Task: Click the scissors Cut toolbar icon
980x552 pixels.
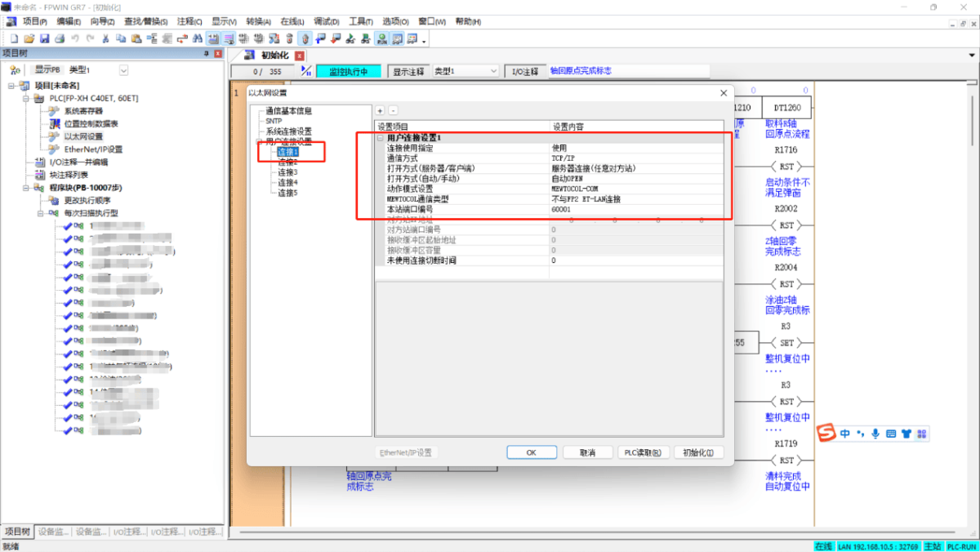Action: [x=105, y=38]
